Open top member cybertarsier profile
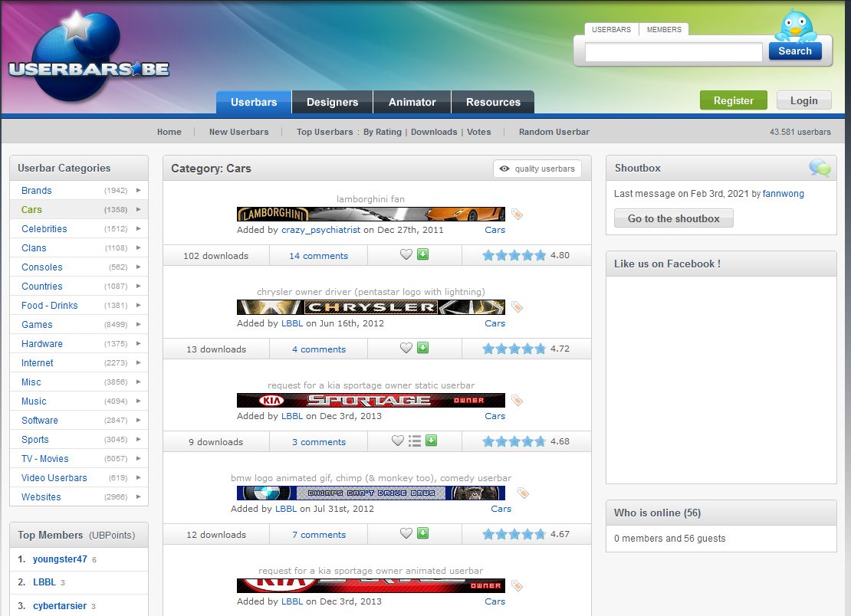851x616 pixels. [60, 606]
